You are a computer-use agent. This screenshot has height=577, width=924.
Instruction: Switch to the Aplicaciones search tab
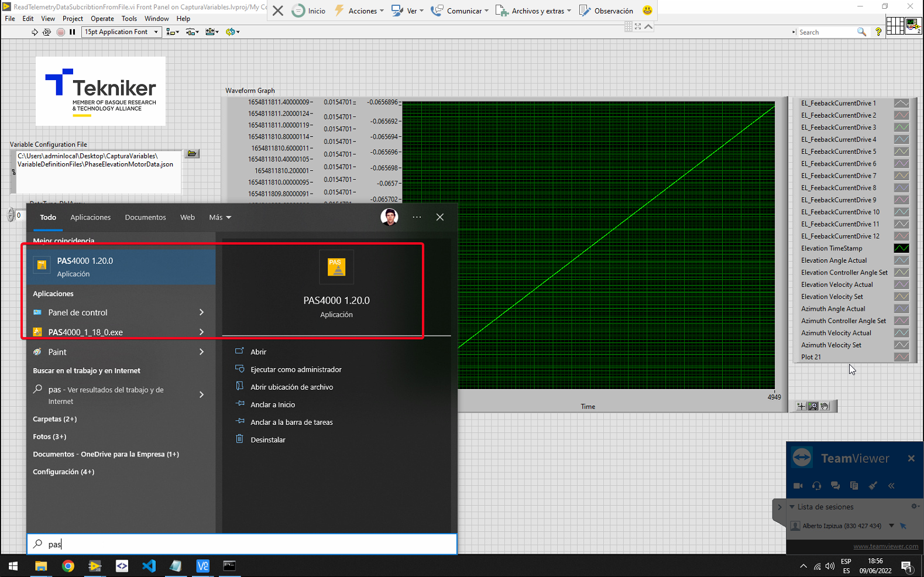(x=91, y=217)
